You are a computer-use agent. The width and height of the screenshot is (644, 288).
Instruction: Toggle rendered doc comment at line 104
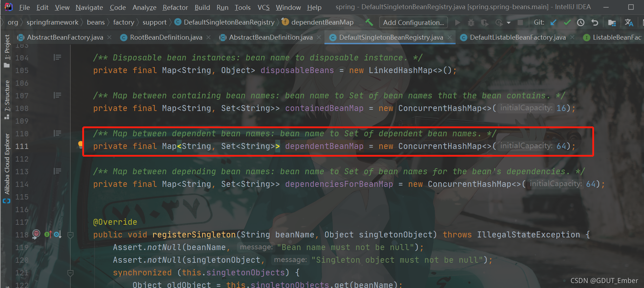(57, 57)
